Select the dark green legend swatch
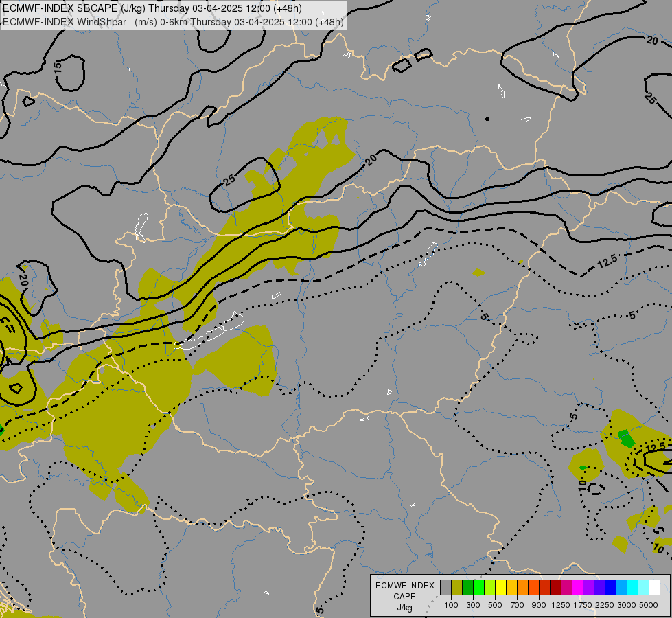Viewport: 672px width, 618px height. (x=467, y=588)
